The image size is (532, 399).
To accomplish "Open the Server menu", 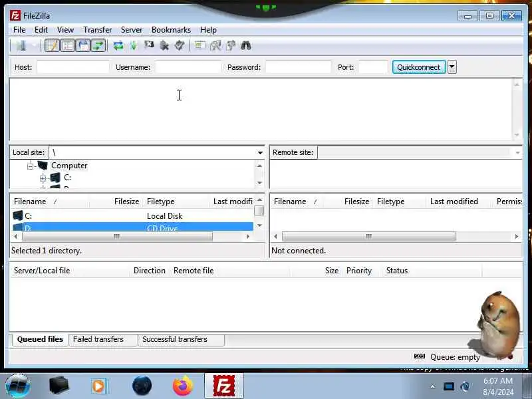I will pyautogui.click(x=132, y=30).
